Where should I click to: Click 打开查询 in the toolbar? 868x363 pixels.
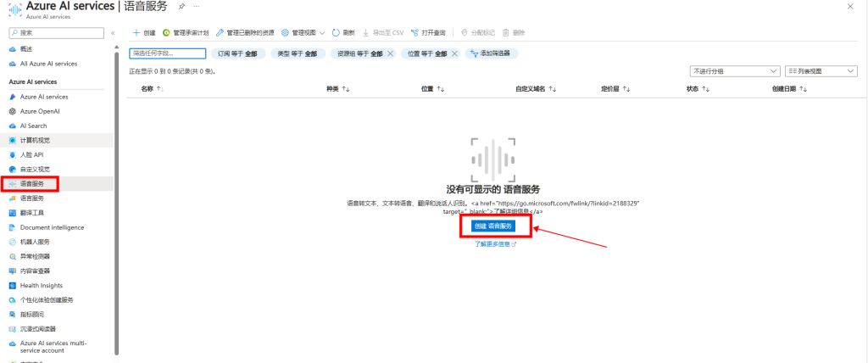pos(428,33)
